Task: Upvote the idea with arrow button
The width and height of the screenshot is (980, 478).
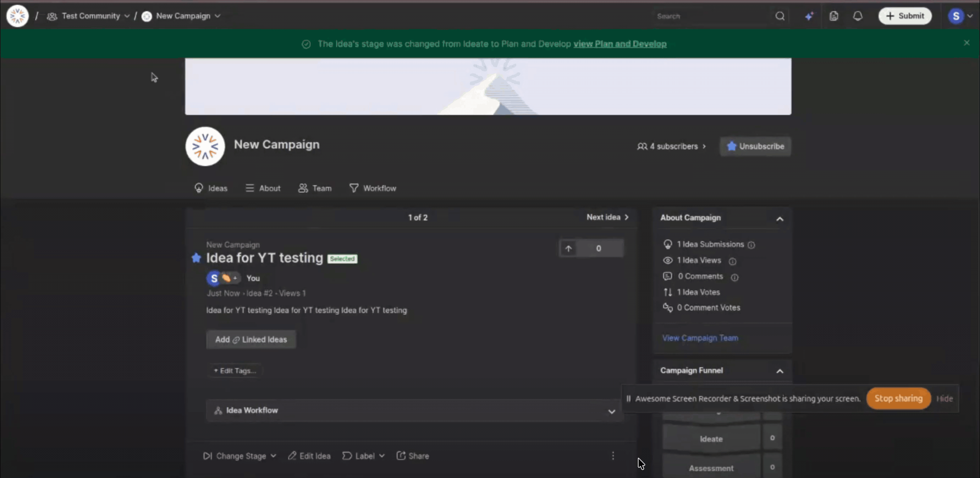Action: (x=568, y=248)
